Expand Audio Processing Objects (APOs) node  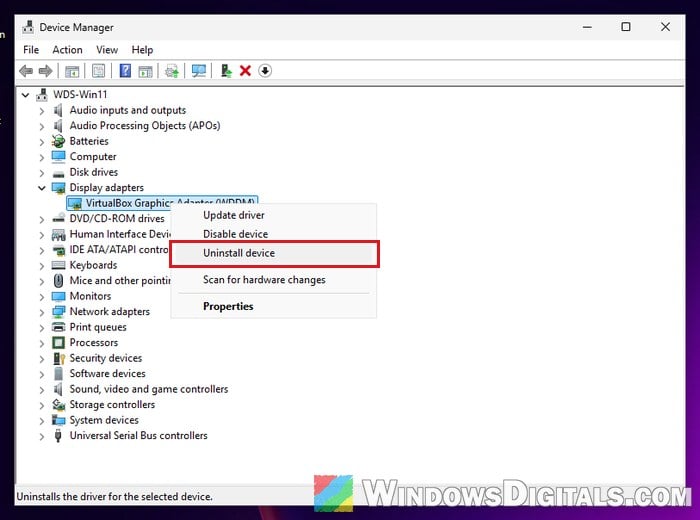[x=42, y=126]
